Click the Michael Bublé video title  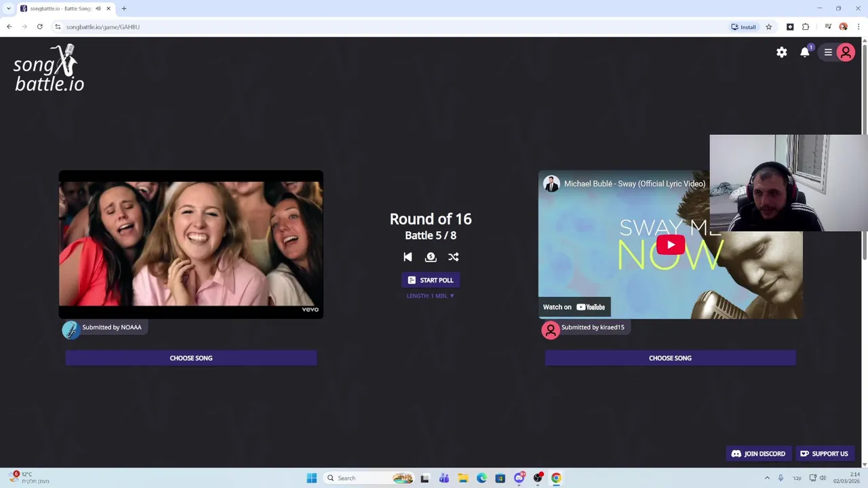tap(635, 184)
